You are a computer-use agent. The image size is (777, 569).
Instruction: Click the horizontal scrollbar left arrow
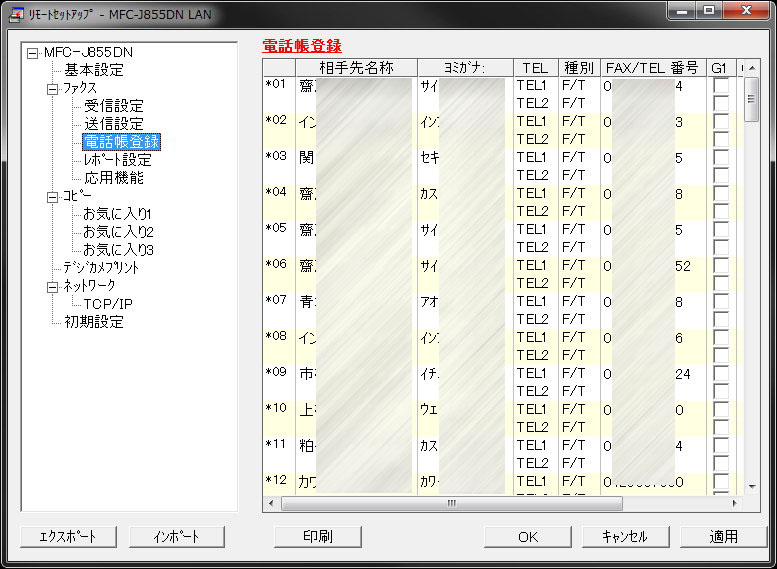(x=271, y=504)
